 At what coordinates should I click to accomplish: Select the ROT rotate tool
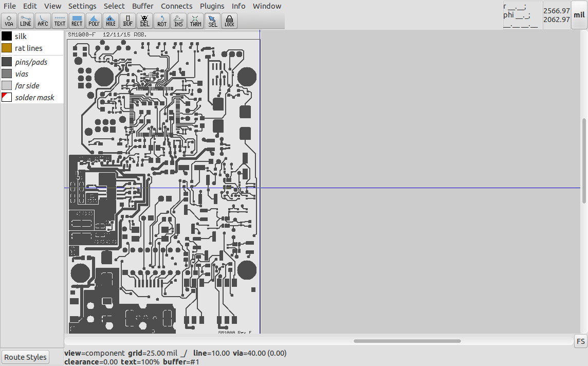pyautogui.click(x=161, y=21)
